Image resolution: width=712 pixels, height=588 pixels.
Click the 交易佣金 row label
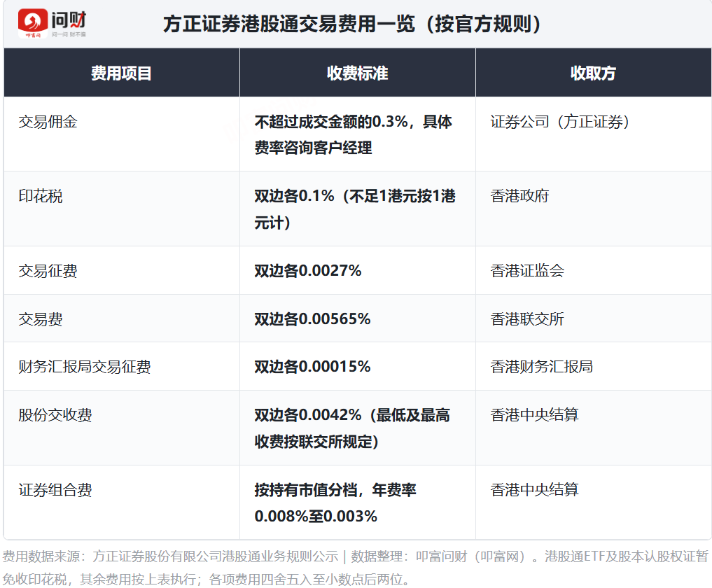tap(48, 122)
